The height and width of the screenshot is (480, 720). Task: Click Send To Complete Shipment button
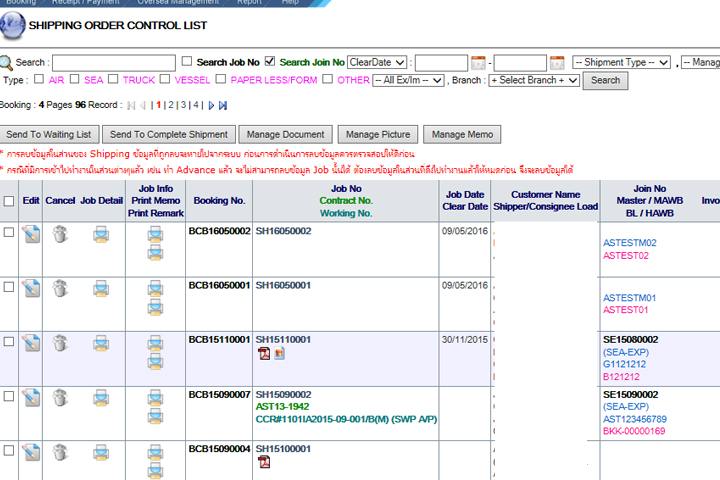point(169,135)
